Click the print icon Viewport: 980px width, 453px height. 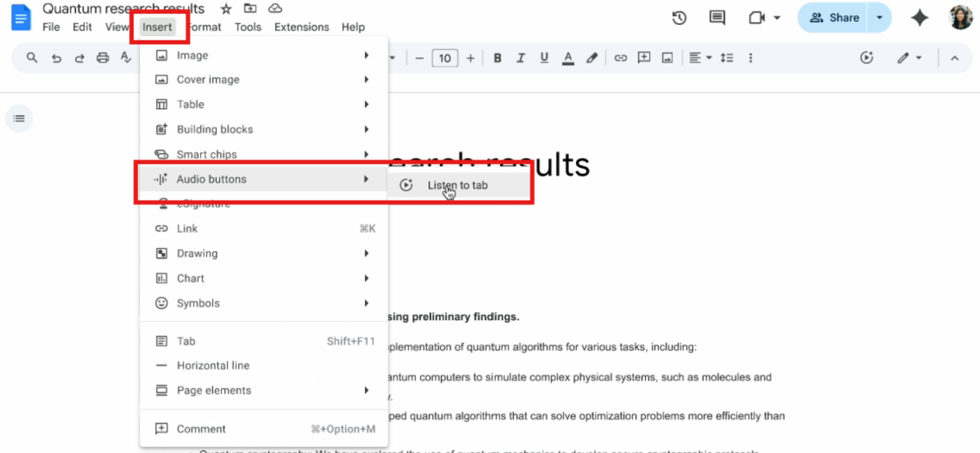pos(102,58)
